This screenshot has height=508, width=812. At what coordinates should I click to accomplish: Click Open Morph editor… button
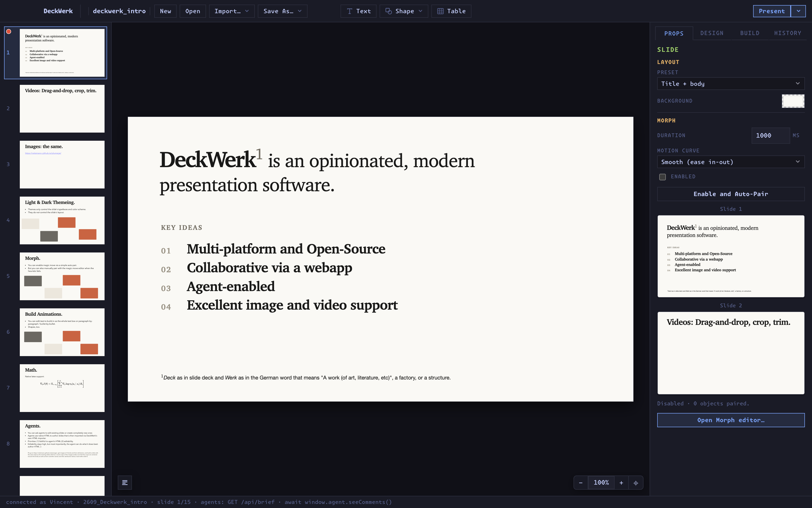pyautogui.click(x=731, y=420)
